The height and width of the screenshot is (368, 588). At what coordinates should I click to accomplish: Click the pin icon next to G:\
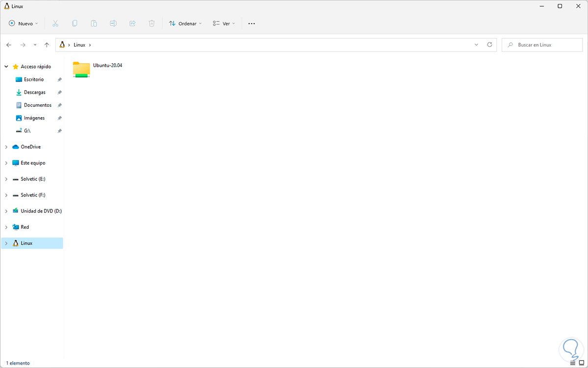[59, 131]
